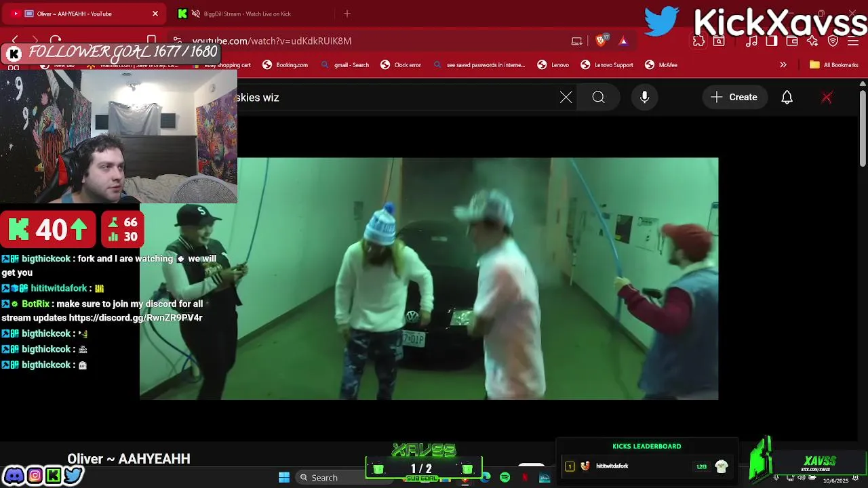Open the media control music note icon

[x=751, y=41]
